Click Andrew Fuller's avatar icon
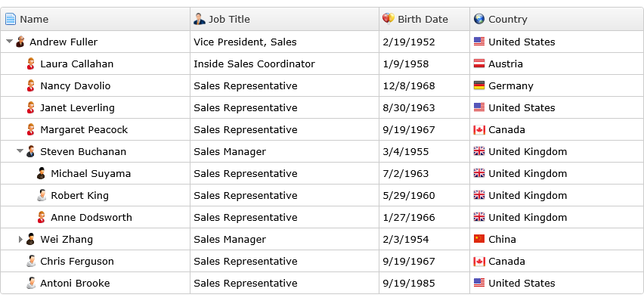The width and height of the screenshot is (644, 304). point(20,42)
